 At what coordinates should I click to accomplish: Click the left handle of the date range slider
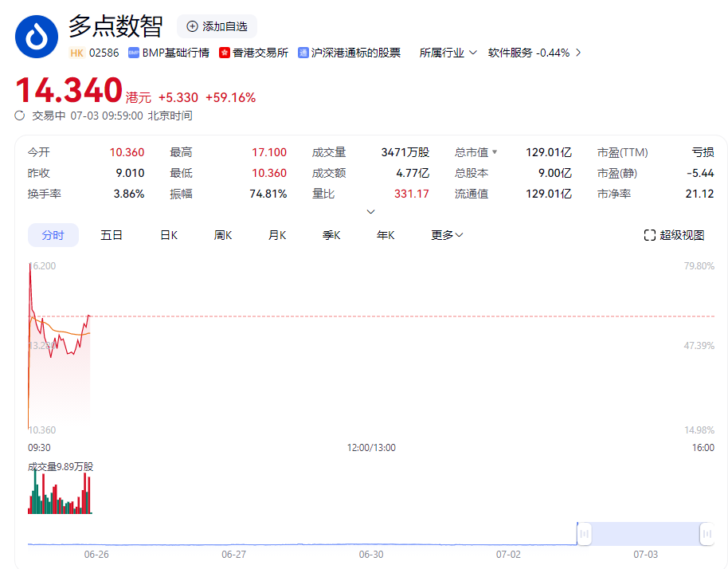pos(584,534)
